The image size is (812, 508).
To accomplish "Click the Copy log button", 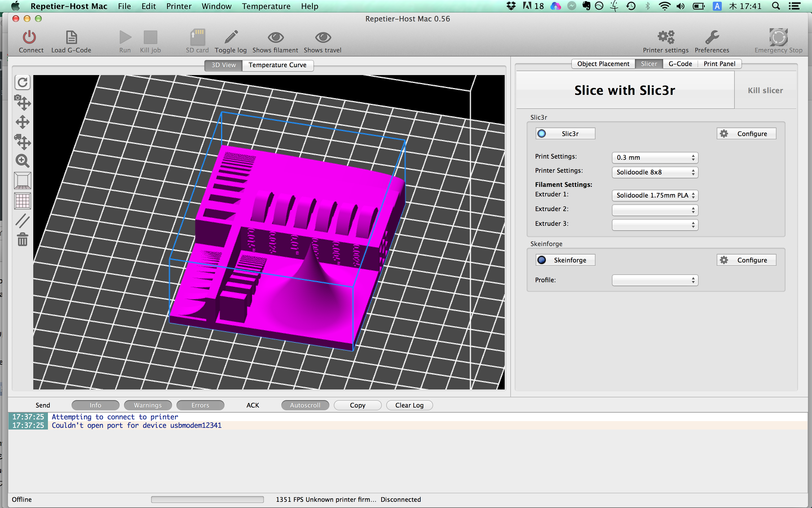I will 358,405.
